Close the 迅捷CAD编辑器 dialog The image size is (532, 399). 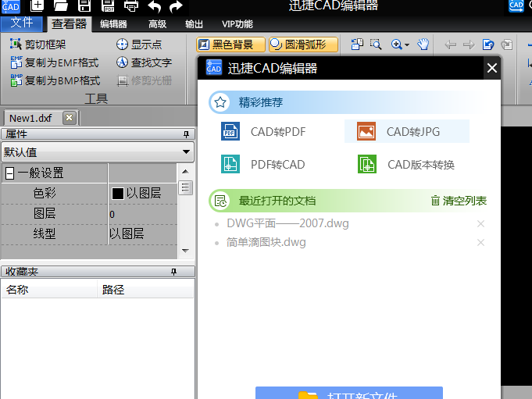tap(492, 68)
